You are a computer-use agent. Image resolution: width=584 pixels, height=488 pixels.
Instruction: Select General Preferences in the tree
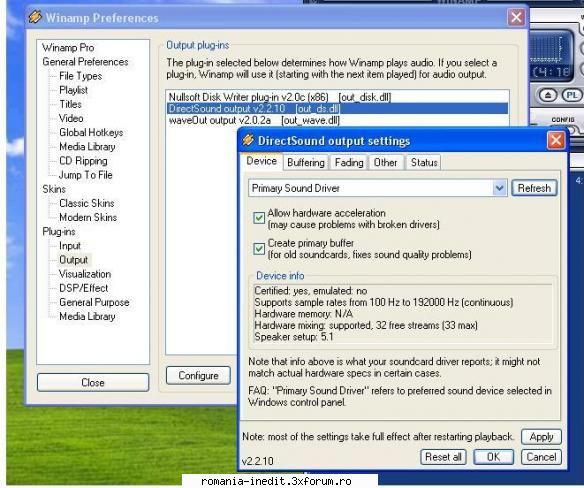click(85, 62)
